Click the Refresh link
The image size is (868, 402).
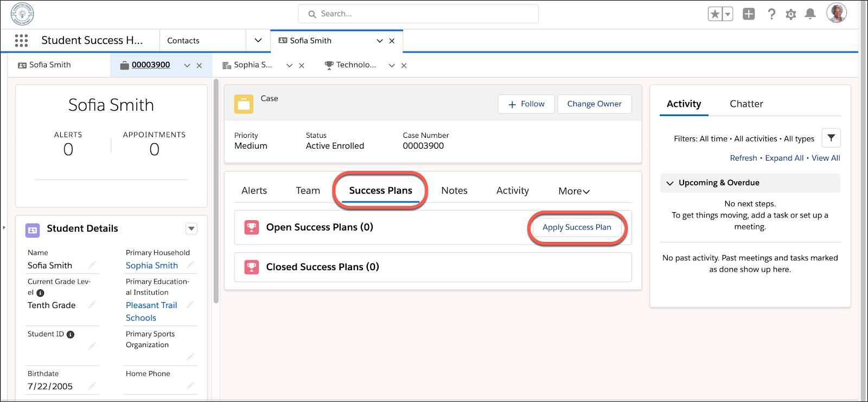[743, 158]
